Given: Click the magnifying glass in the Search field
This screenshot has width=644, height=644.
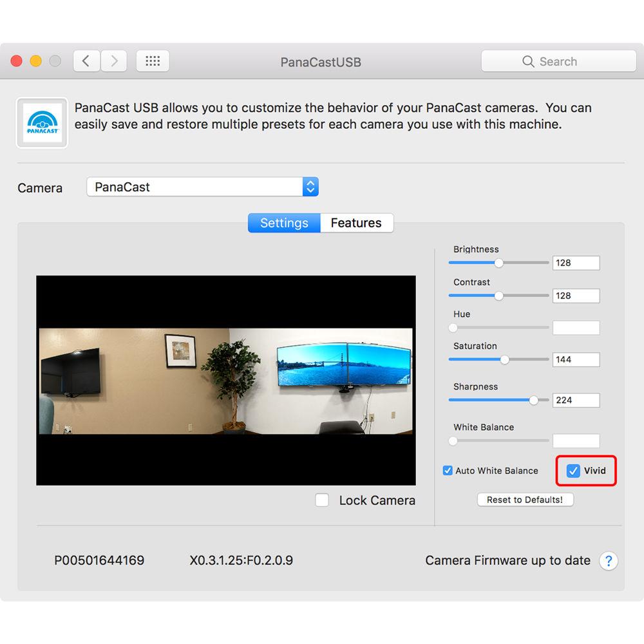Looking at the screenshot, I should (528, 61).
